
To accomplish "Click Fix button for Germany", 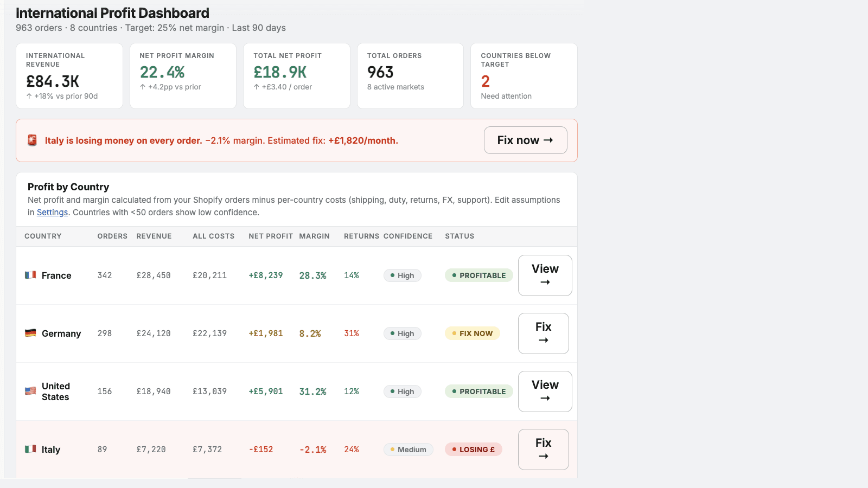I will (543, 333).
